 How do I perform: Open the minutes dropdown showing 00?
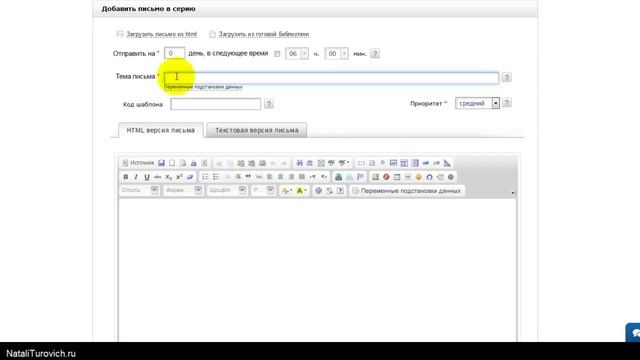pos(336,53)
